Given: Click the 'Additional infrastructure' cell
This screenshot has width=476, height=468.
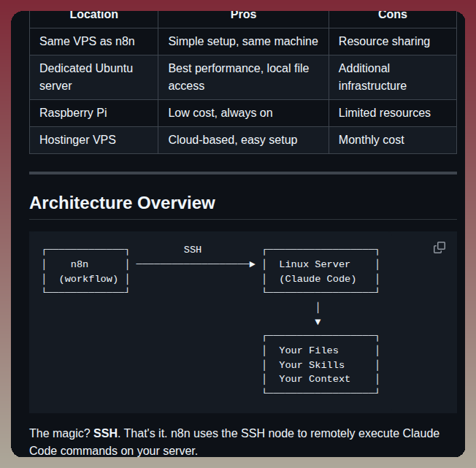Looking at the screenshot, I should (x=393, y=77).
